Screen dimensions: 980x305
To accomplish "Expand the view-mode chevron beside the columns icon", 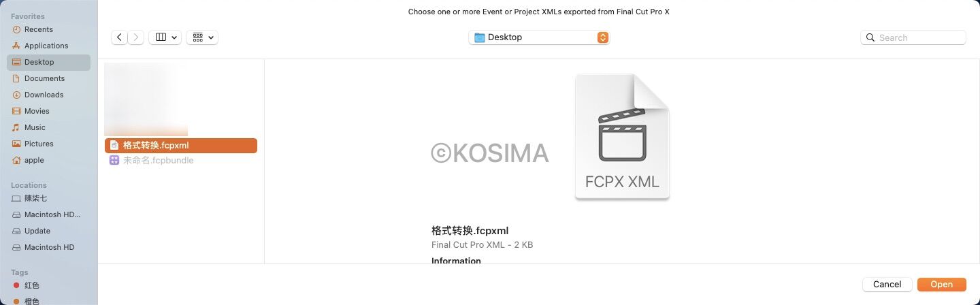I will (x=175, y=37).
